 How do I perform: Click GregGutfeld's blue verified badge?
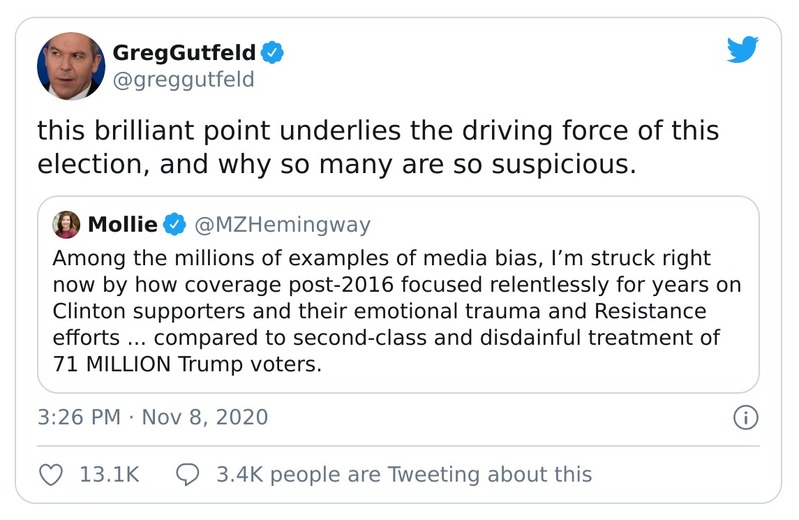[273, 52]
